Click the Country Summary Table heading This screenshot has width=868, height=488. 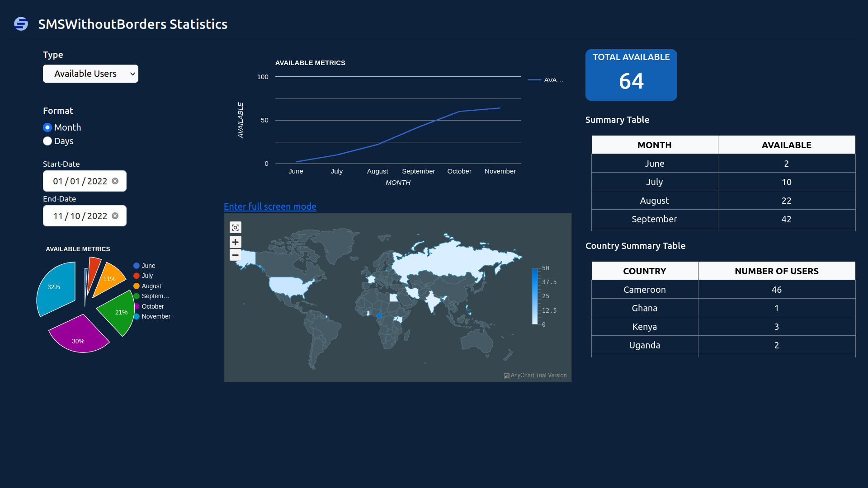click(636, 246)
